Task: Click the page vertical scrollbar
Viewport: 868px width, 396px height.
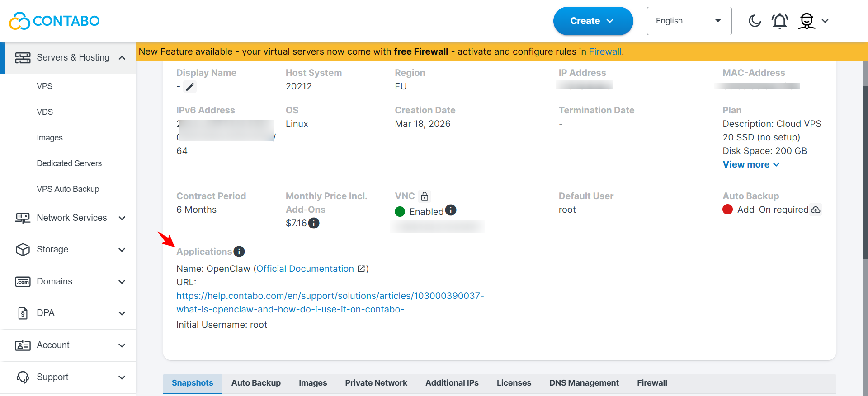Action: point(865,172)
